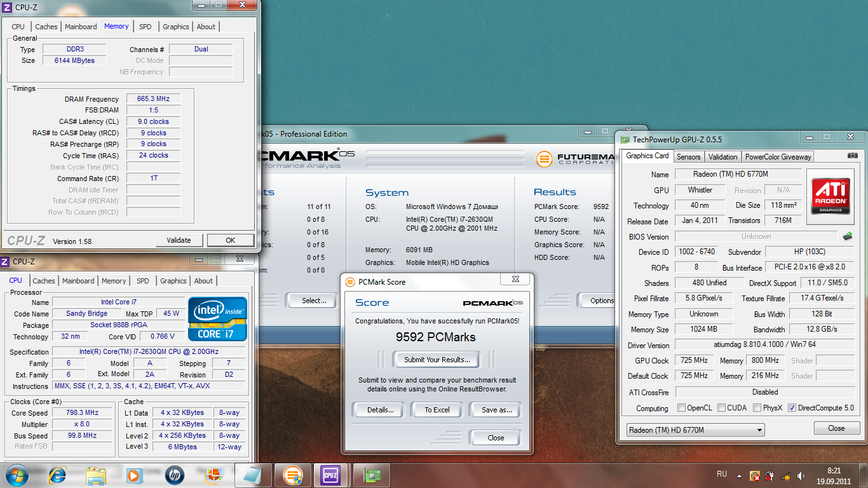Click the Device ID value 1002 - 6740
The height and width of the screenshot is (488, 868).
point(695,252)
